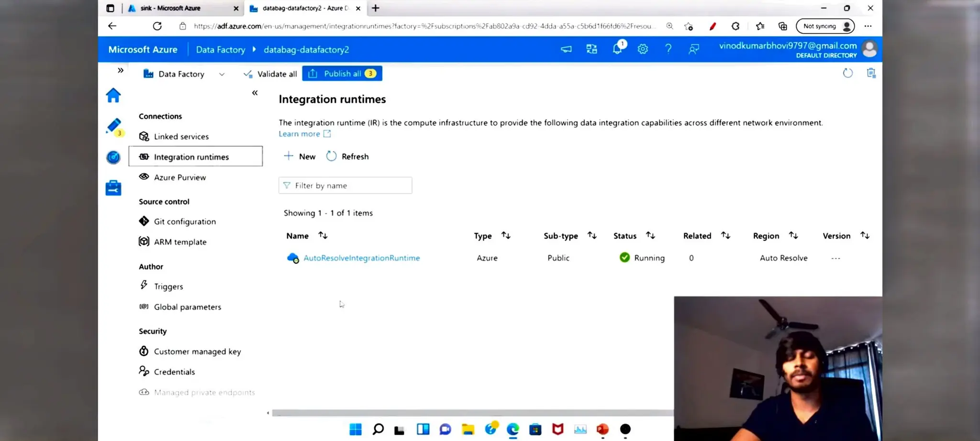The height and width of the screenshot is (441, 980).
Task: Focus the Filter by name field
Action: coord(345,186)
